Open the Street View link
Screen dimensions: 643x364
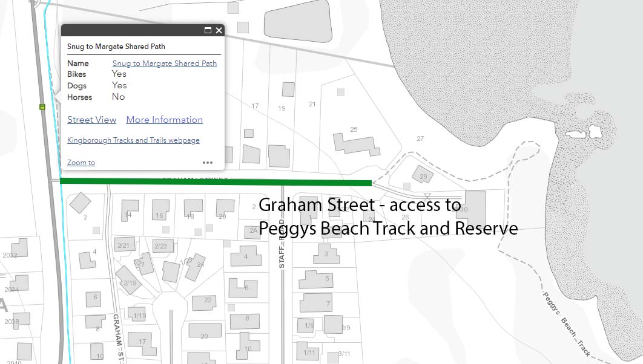(91, 120)
